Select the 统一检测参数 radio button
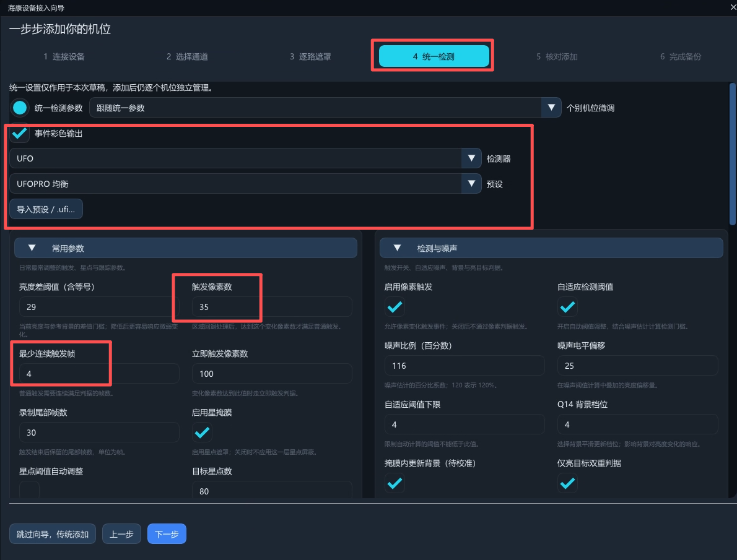 tap(20, 108)
